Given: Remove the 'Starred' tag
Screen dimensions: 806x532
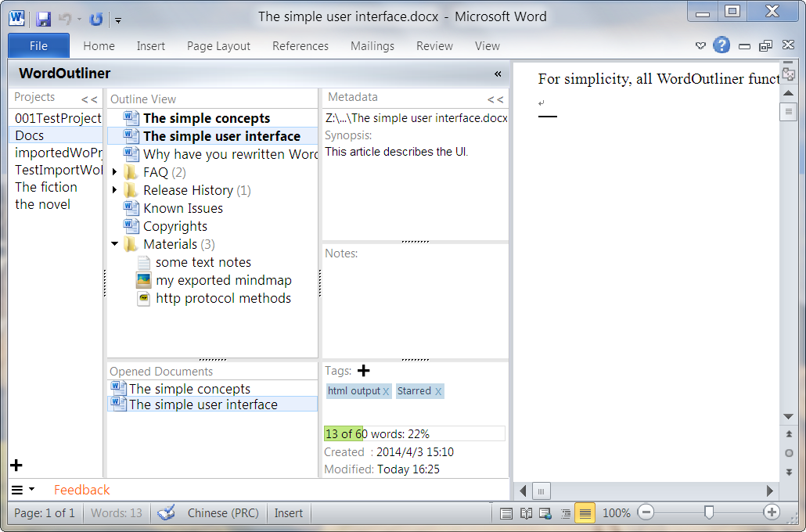Looking at the screenshot, I should [438, 392].
